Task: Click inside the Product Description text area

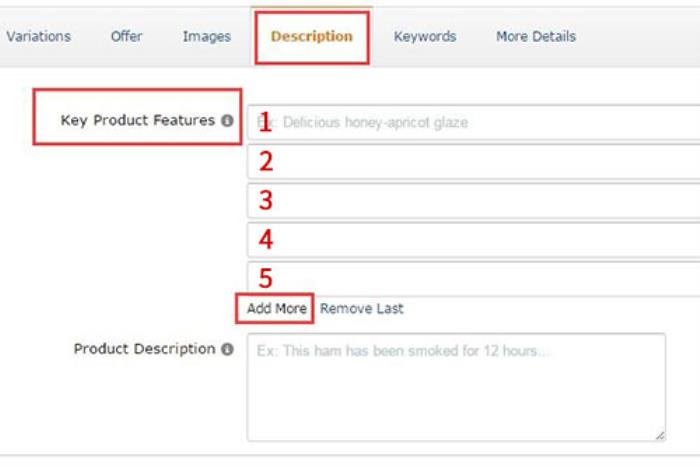Action: pyautogui.click(x=455, y=387)
